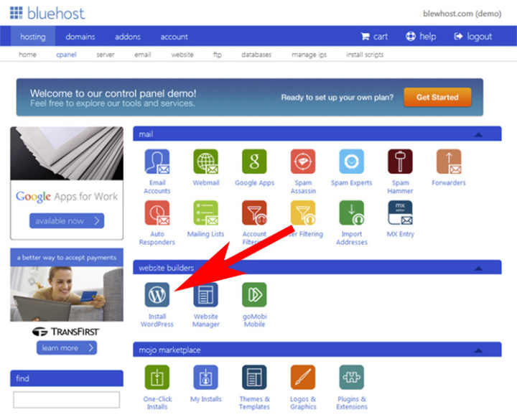Click the find search input field

click(67, 400)
